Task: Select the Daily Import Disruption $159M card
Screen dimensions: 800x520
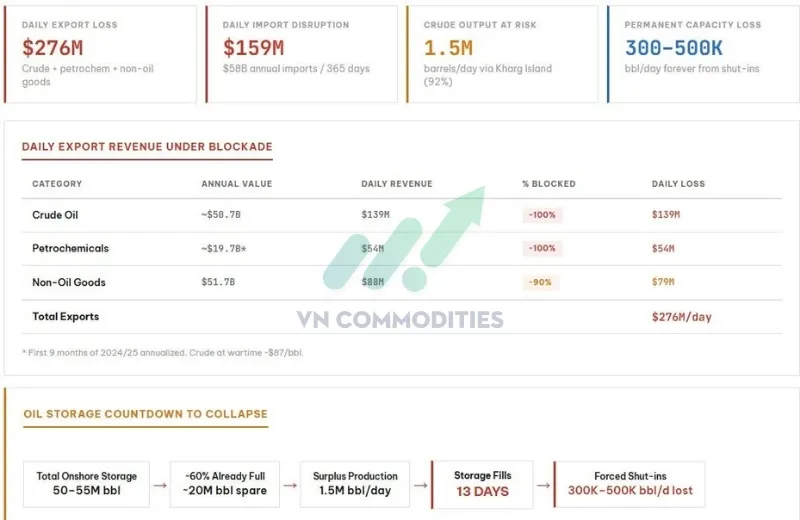Action: click(300, 54)
